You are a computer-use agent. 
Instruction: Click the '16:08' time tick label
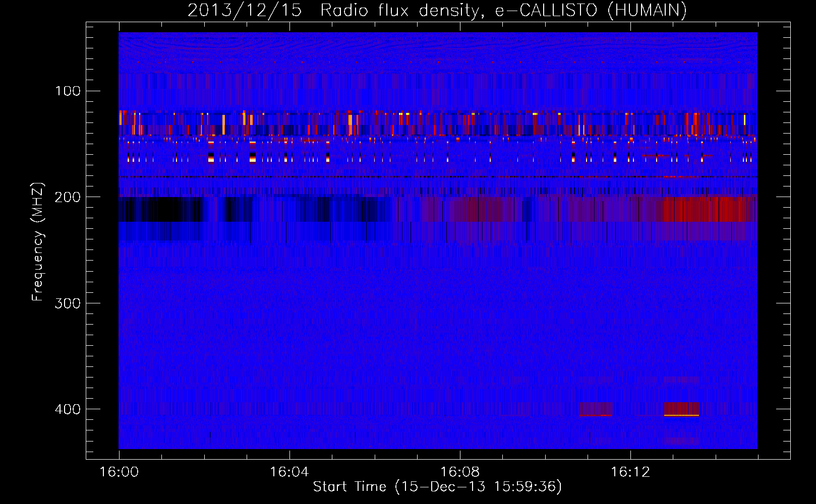click(x=460, y=472)
